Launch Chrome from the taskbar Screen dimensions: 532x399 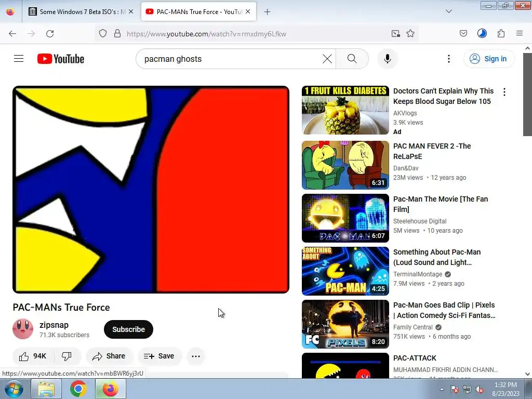click(x=78, y=389)
